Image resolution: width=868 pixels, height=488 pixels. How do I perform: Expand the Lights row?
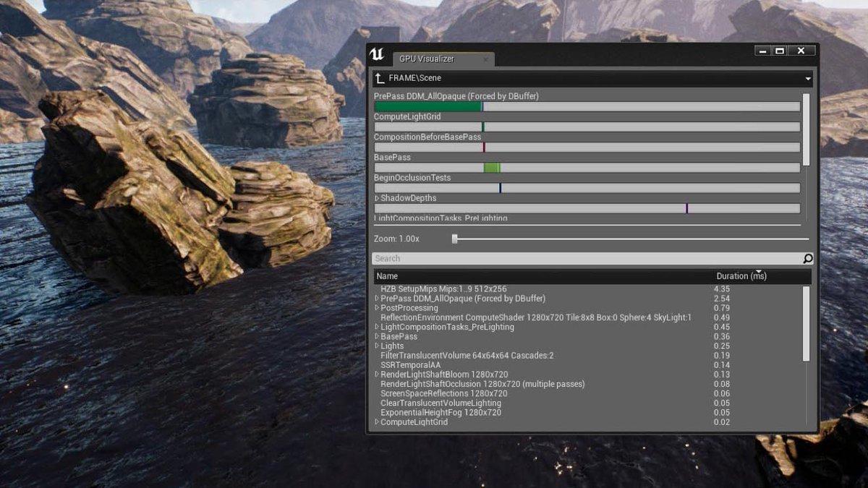377,346
